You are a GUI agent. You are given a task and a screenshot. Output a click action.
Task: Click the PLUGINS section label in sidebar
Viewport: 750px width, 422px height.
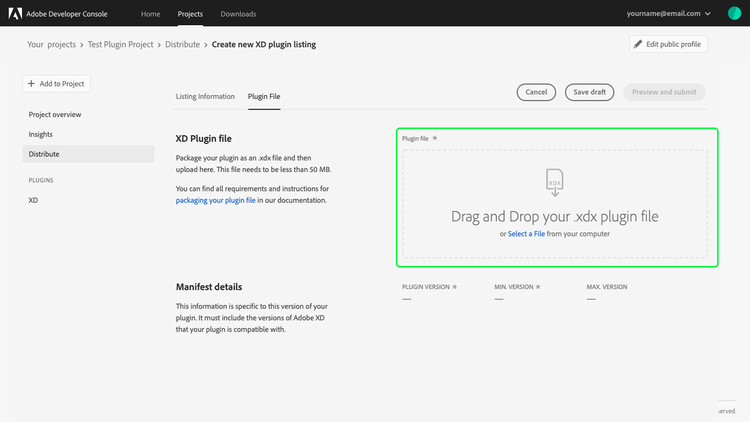click(41, 180)
